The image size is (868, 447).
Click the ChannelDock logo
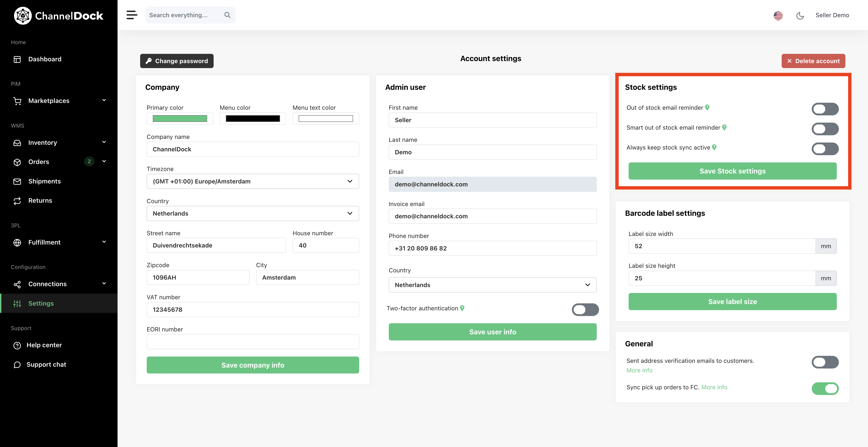(x=59, y=16)
